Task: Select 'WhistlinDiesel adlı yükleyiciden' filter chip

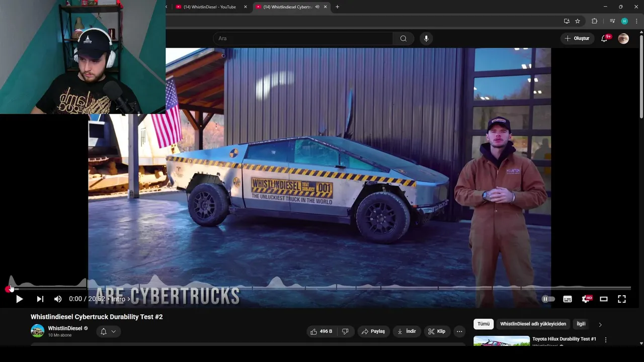Action: pyautogui.click(x=533, y=324)
